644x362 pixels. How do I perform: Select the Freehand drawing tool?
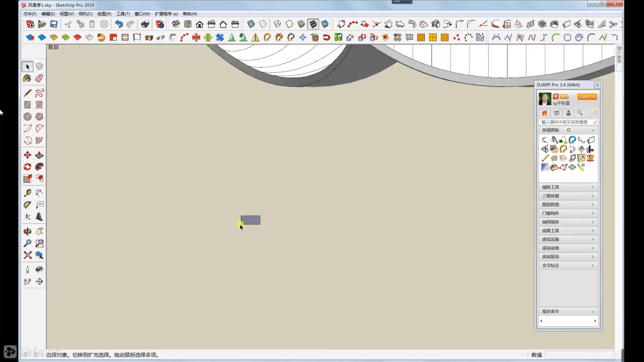point(39,93)
